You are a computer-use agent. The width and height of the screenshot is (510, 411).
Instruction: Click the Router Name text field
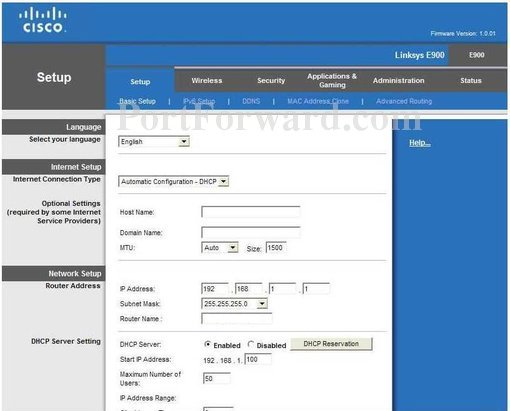237,319
